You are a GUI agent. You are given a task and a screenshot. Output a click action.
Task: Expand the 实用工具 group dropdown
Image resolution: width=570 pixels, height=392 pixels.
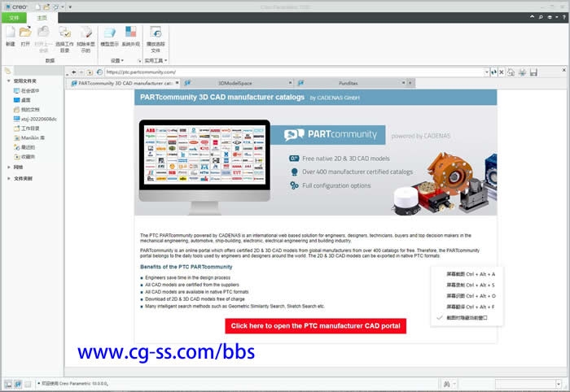tap(156, 60)
